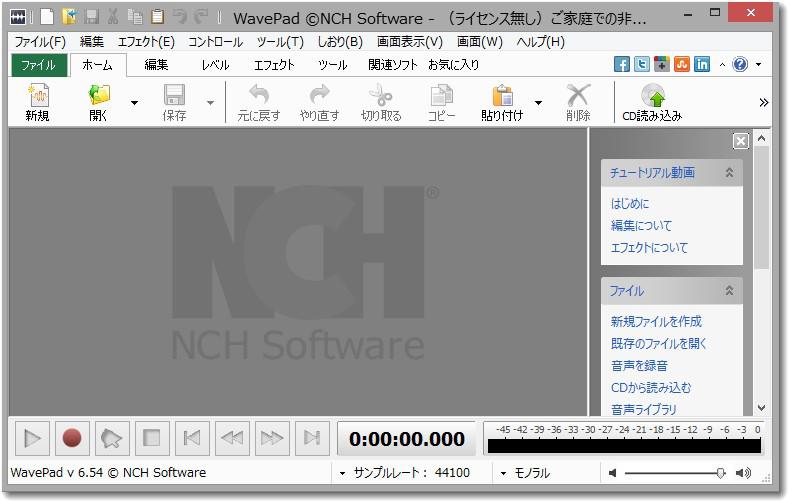Expand the 貼り付け dropdown arrow
788x501 pixels.
coord(539,103)
